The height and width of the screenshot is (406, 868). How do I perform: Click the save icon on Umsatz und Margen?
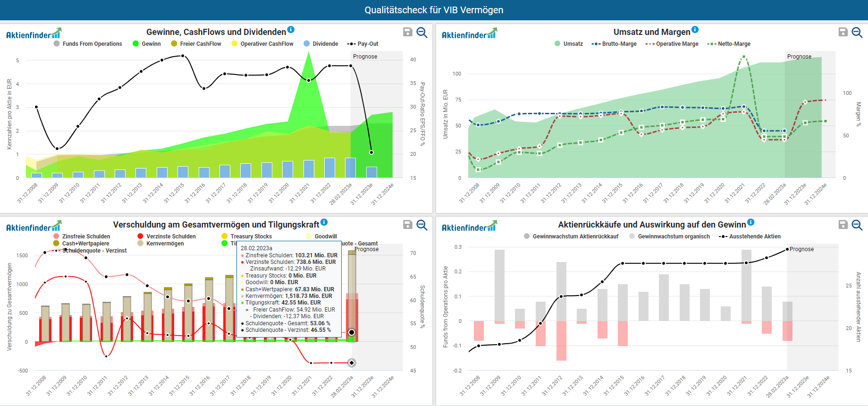click(843, 32)
